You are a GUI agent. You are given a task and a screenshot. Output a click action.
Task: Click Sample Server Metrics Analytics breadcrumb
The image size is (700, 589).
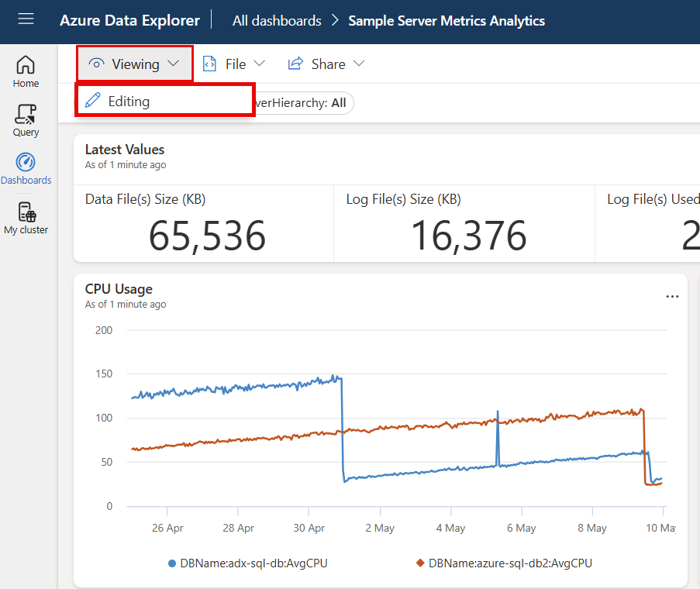[447, 20]
